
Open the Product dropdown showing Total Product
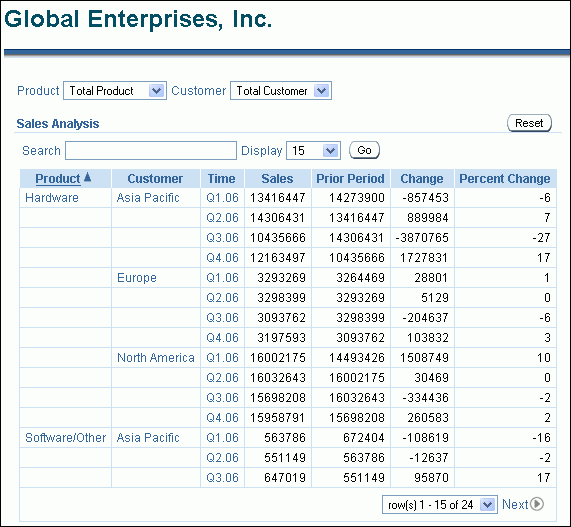pyautogui.click(x=115, y=91)
